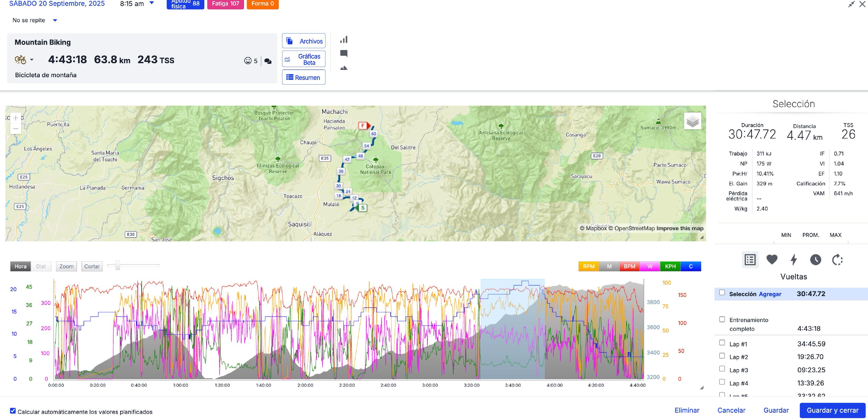This screenshot has height=420, width=868.
Task: Select the power lightning bolt icon
Action: pos(794,259)
